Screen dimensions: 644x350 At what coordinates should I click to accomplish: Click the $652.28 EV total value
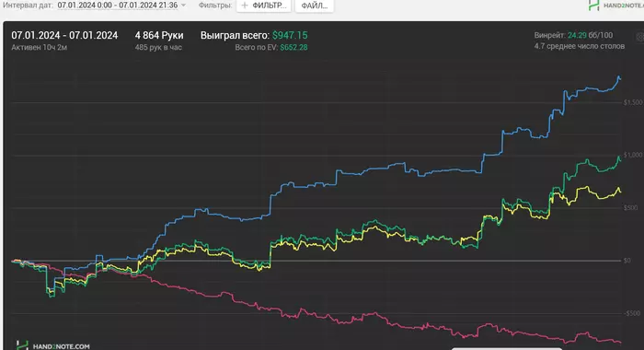pyautogui.click(x=293, y=48)
